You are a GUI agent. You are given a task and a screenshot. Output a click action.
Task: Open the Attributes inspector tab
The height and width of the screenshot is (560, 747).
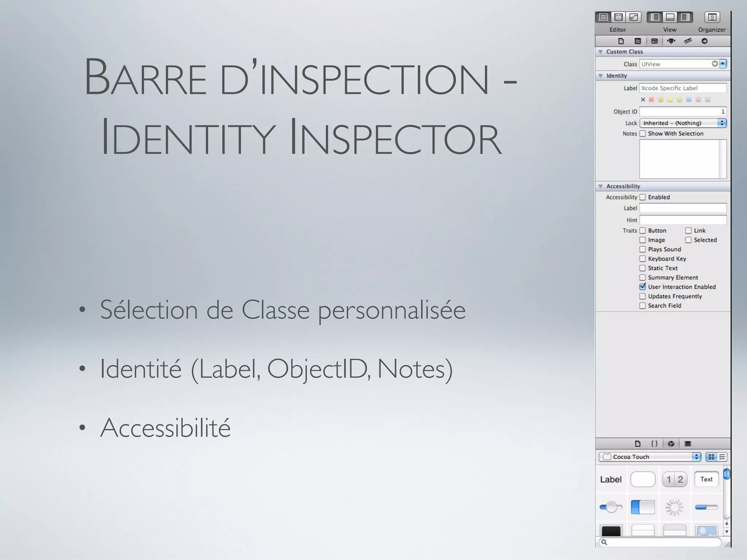671,41
